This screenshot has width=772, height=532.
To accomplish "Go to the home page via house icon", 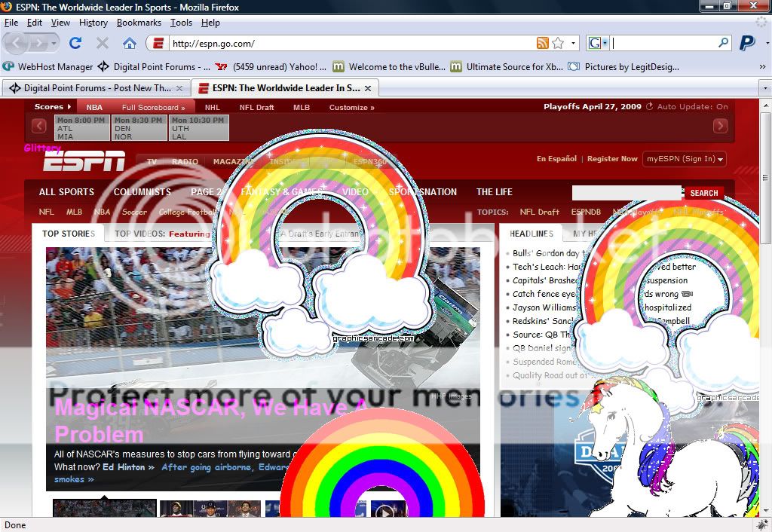I will point(130,43).
